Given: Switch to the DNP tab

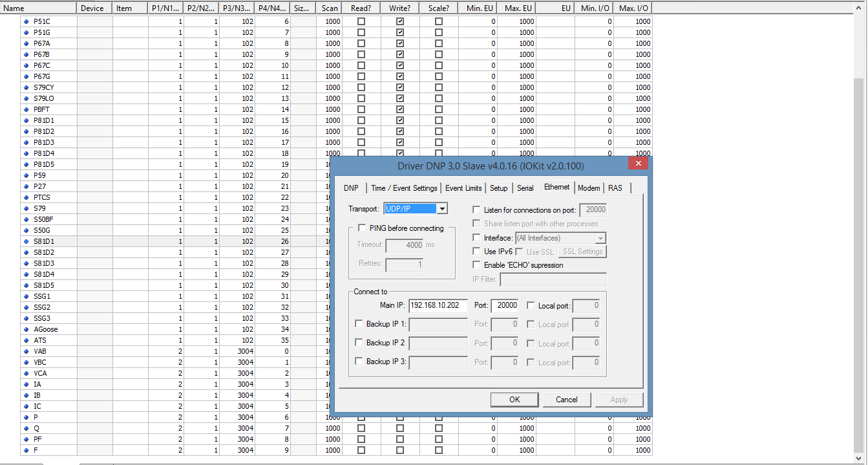Looking at the screenshot, I should pos(351,188).
